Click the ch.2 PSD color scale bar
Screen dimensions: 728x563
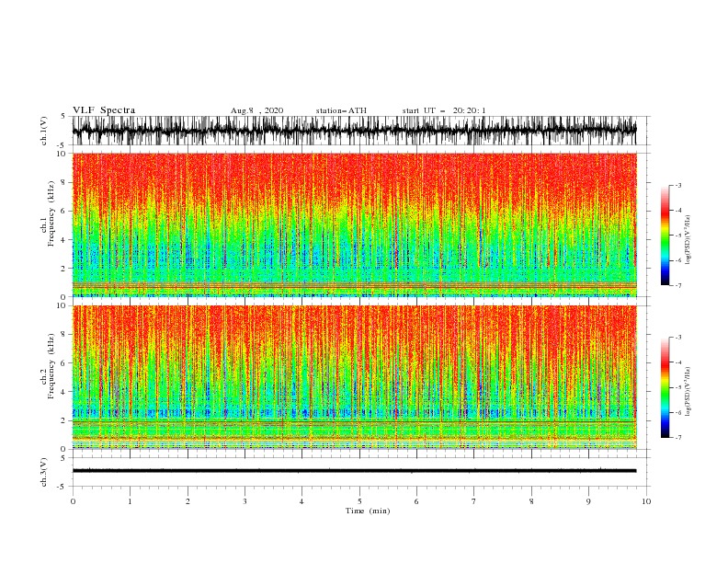(x=665, y=387)
